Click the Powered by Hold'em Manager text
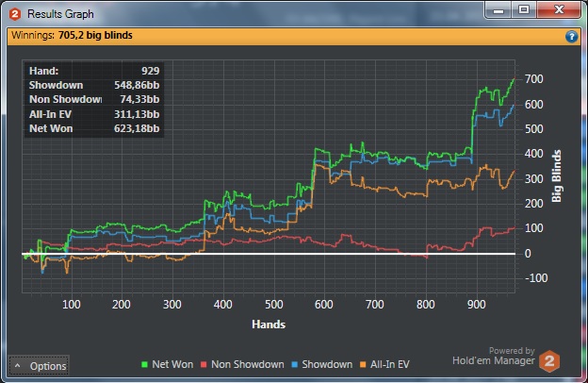Screen dimensions: 588x383 pyautogui.click(x=494, y=356)
